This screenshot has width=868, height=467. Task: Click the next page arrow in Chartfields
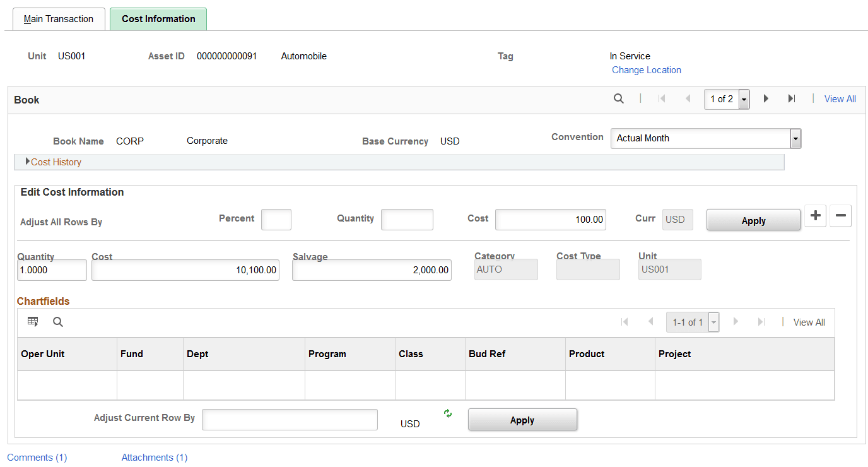point(736,322)
